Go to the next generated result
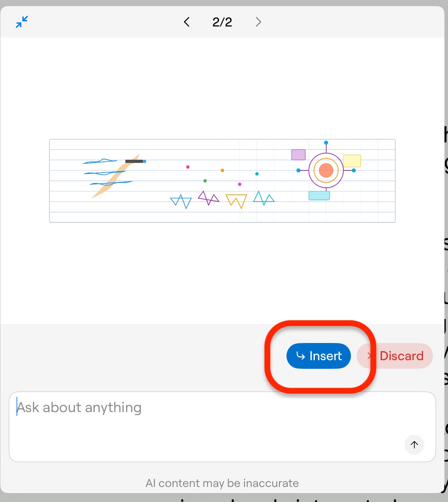The width and height of the screenshot is (448, 502). tap(258, 22)
